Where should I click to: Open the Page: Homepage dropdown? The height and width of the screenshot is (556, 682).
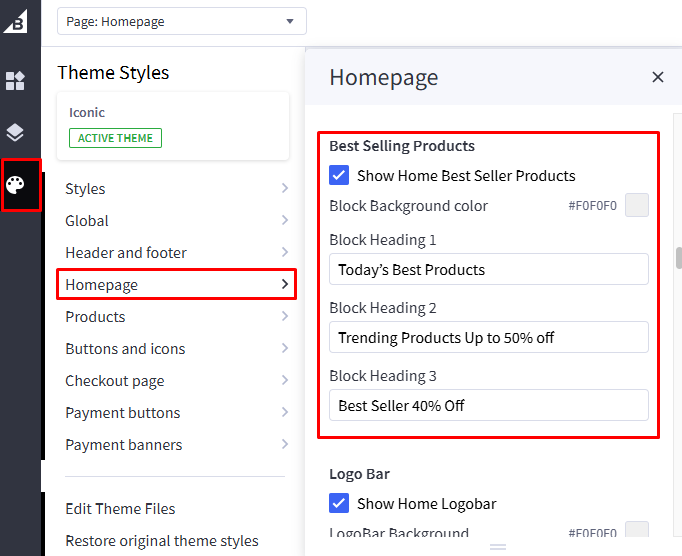[181, 21]
